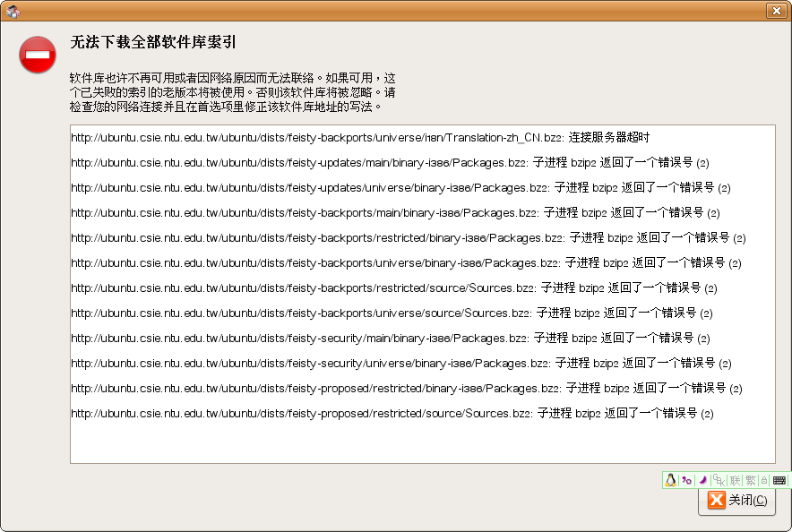Open the virtual keyboard icon
The width and height of the screenshot is (792, 532).
coord(779,480)
